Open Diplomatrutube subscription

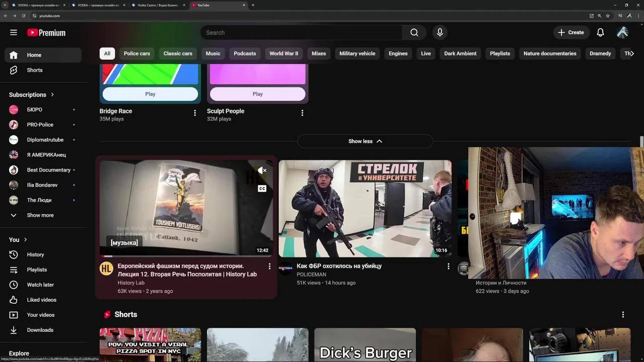pos(43,140)
